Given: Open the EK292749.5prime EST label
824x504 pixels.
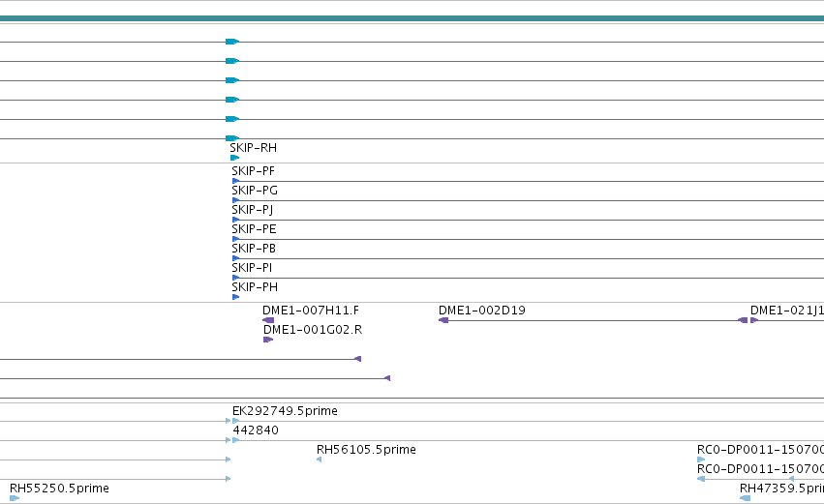Looking at the screenshot, I should click(285, 411).
